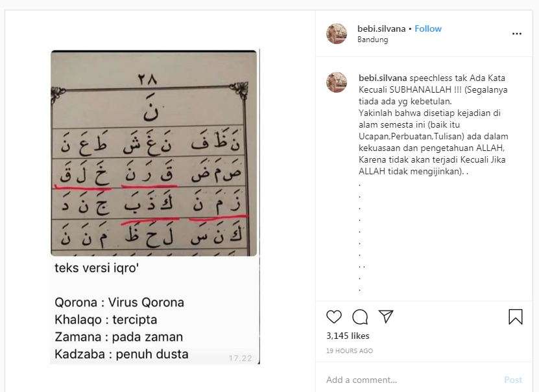Follow bebi.silvana account
539x392 pixels.
click(428, 29)
